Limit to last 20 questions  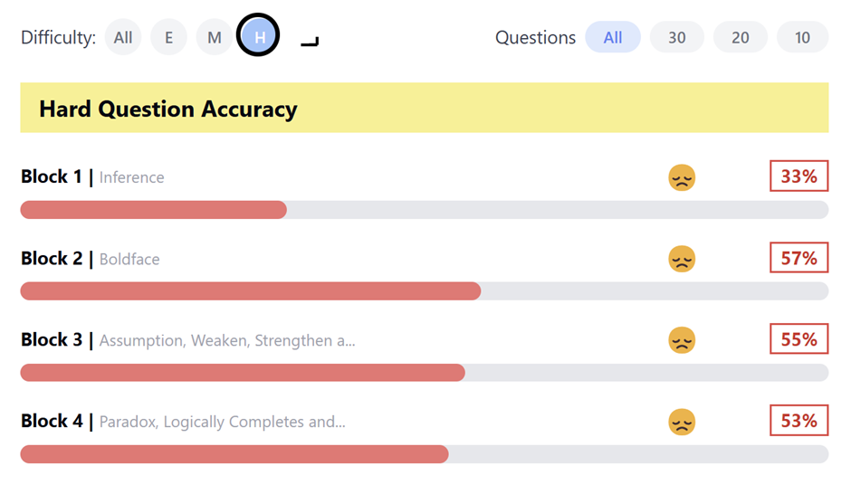[x=741, y=37]
